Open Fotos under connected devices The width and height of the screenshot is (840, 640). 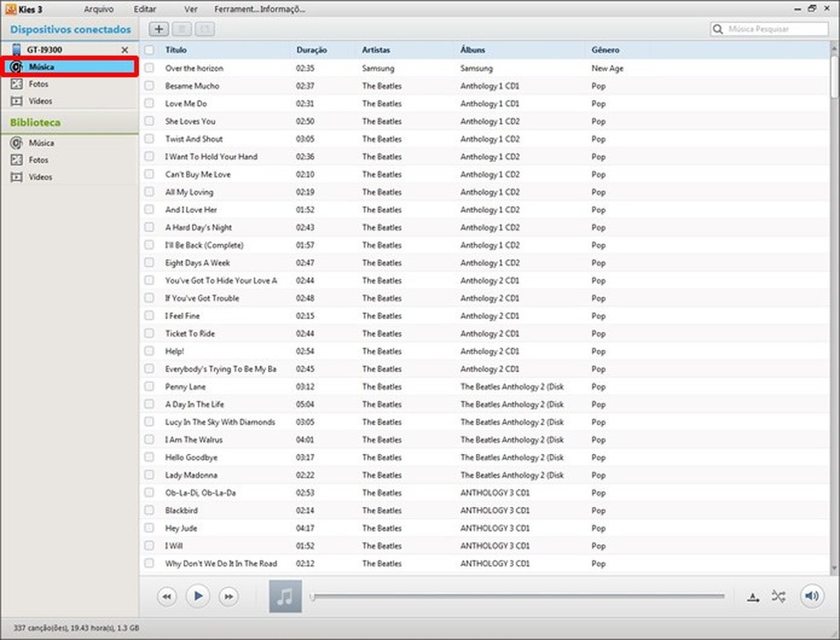click(x=38, y=84)
